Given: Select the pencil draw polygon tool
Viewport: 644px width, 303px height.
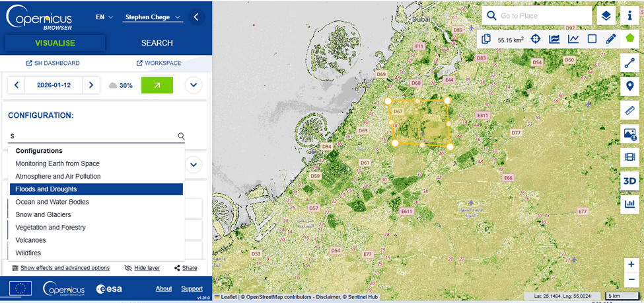Looking at the screenshot, I should click(x=611, y=39).
